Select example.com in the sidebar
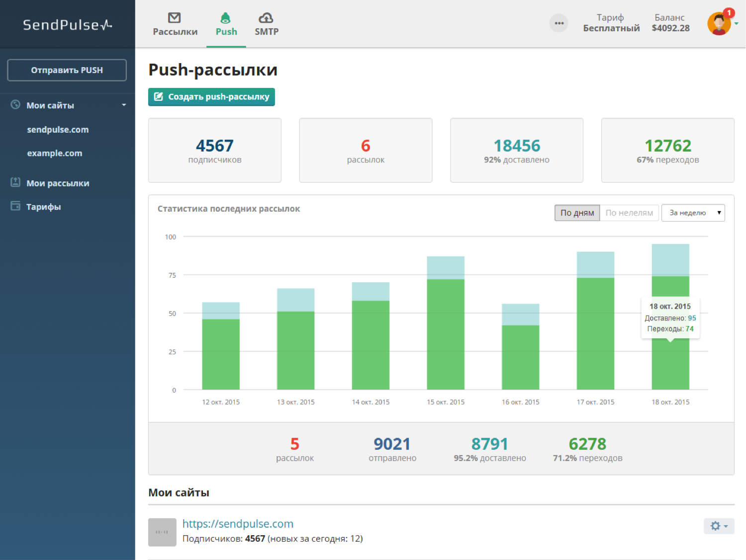Image resolution: width=746 pixels, height=560 pixels. pos(55,154)
